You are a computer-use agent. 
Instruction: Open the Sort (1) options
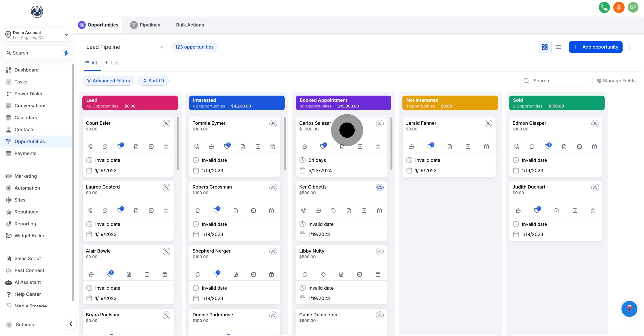(x=153, y=81)
